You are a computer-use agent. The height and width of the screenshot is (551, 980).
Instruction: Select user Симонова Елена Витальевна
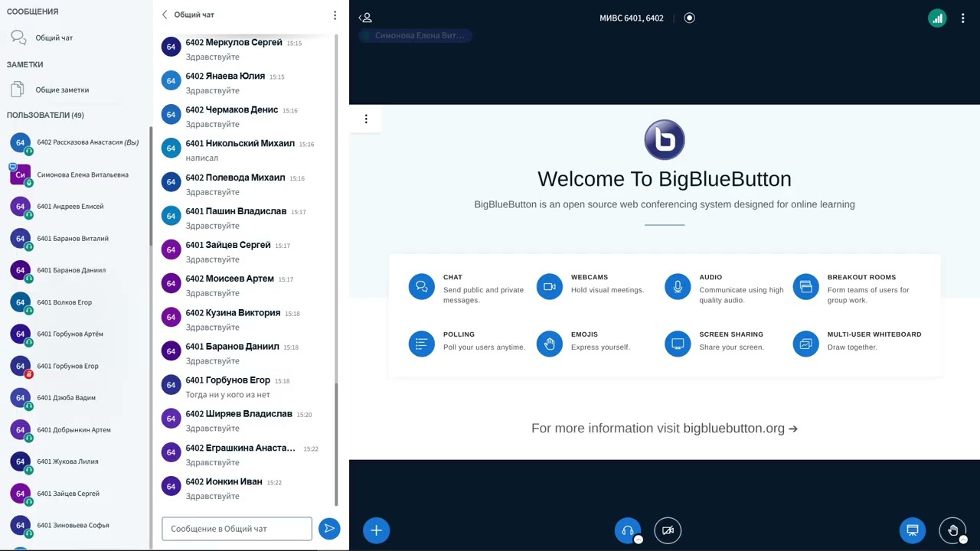coord(77,174)
